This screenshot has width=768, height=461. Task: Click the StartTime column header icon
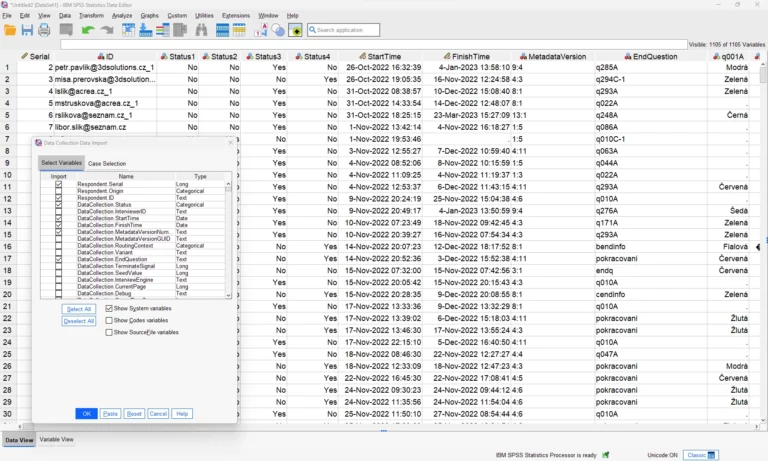(x=362, y=56)
